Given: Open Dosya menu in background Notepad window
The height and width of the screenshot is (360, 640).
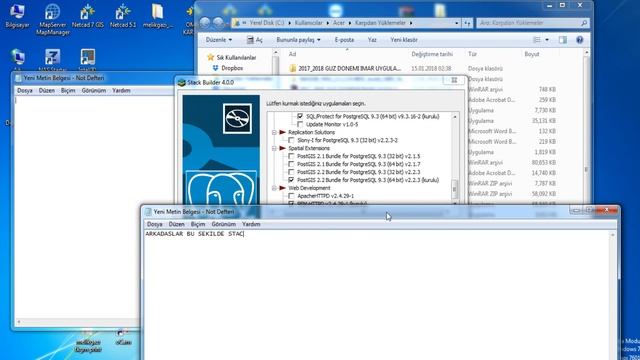Looking at the screenshot, I should click(x=24, y=90).
